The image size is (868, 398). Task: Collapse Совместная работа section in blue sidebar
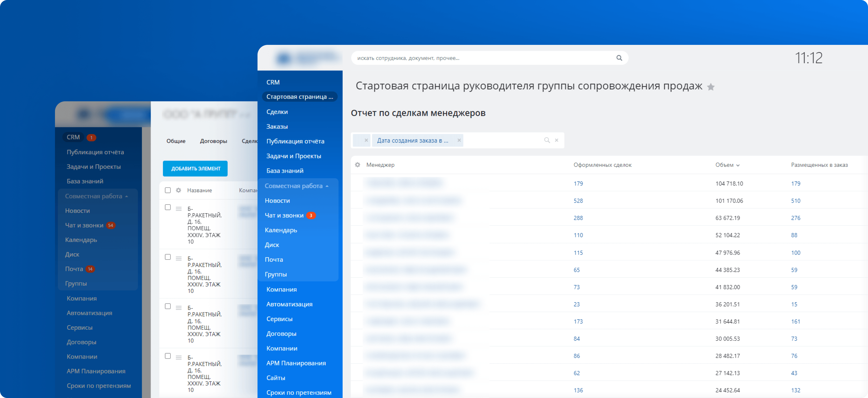coord(327,186)
